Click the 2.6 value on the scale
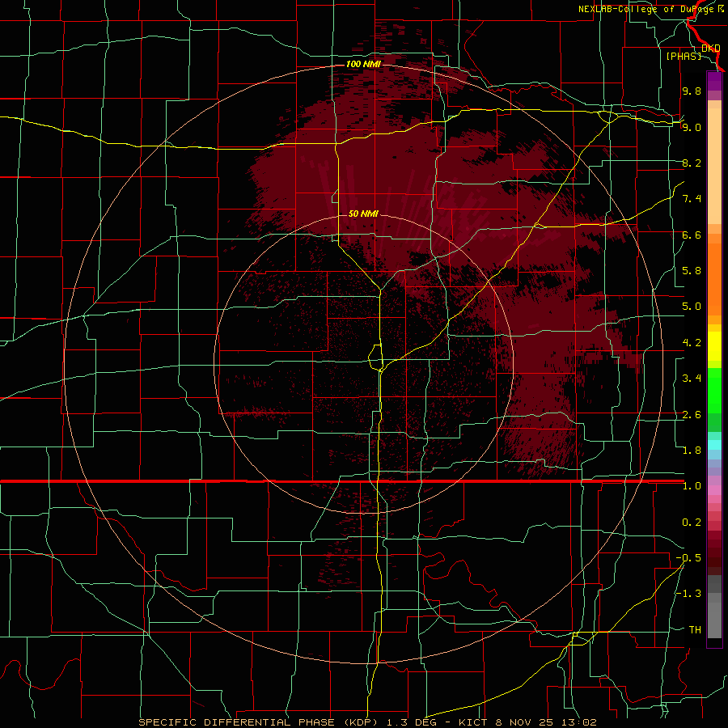The image size is (728, 728). (692, 415)
